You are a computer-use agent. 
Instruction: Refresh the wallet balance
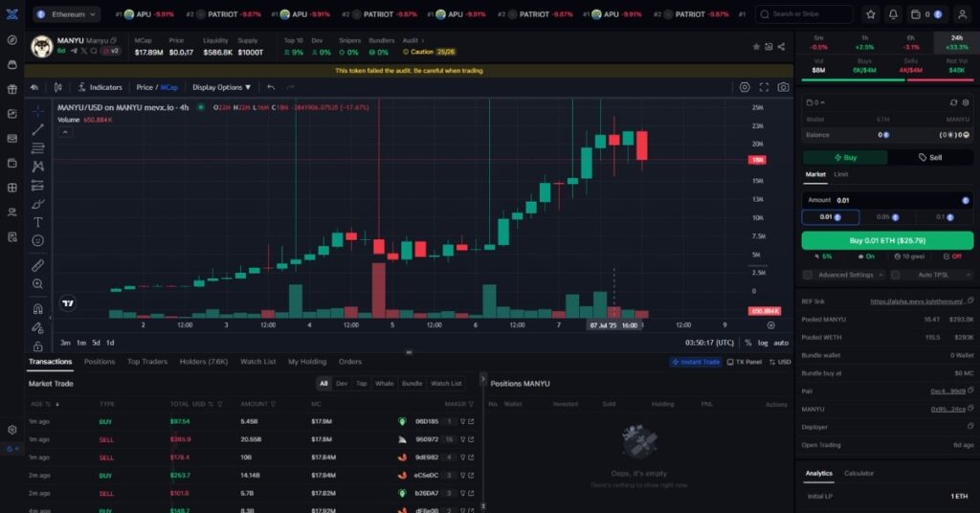953,102
